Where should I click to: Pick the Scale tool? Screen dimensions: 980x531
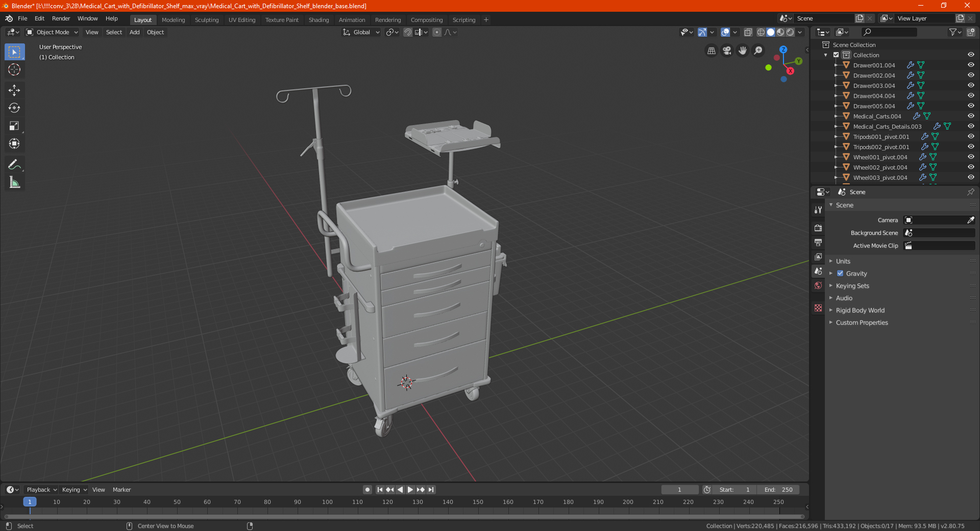[x=14, y=126]
